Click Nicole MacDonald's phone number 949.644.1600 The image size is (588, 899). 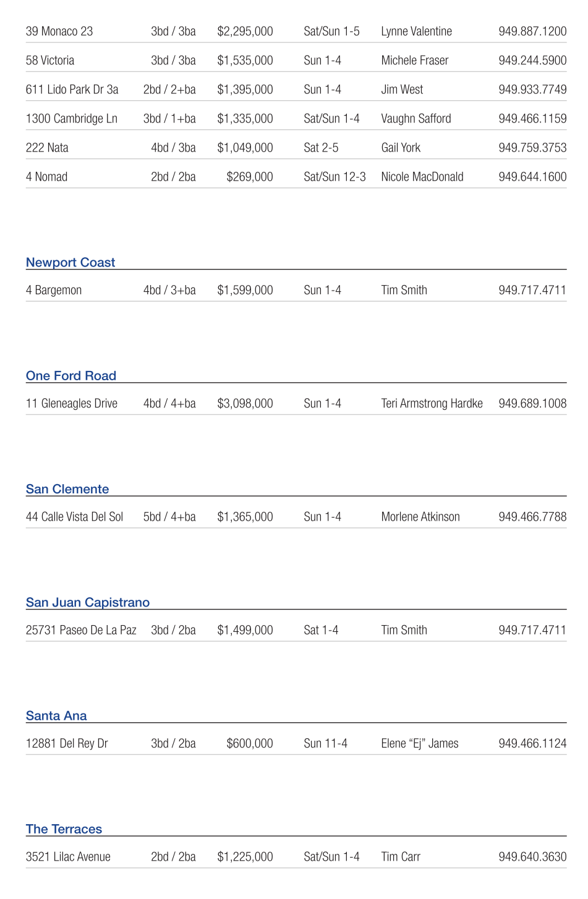point(532,177)
